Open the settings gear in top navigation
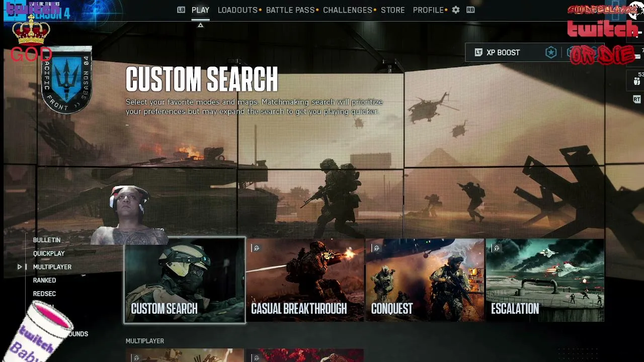 click(456, 10)
